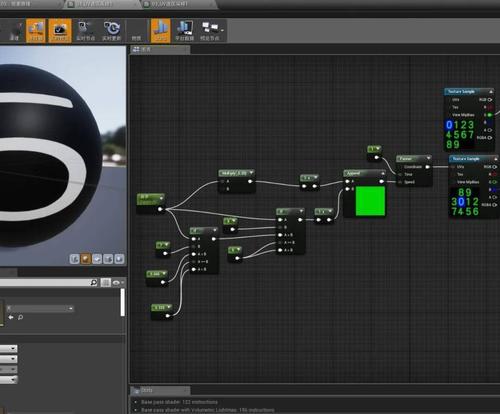This screenshot has width=500, height=414.
Task: Toggle the orange Live Preview toolbar button
Action: click(x=60, y=30)
